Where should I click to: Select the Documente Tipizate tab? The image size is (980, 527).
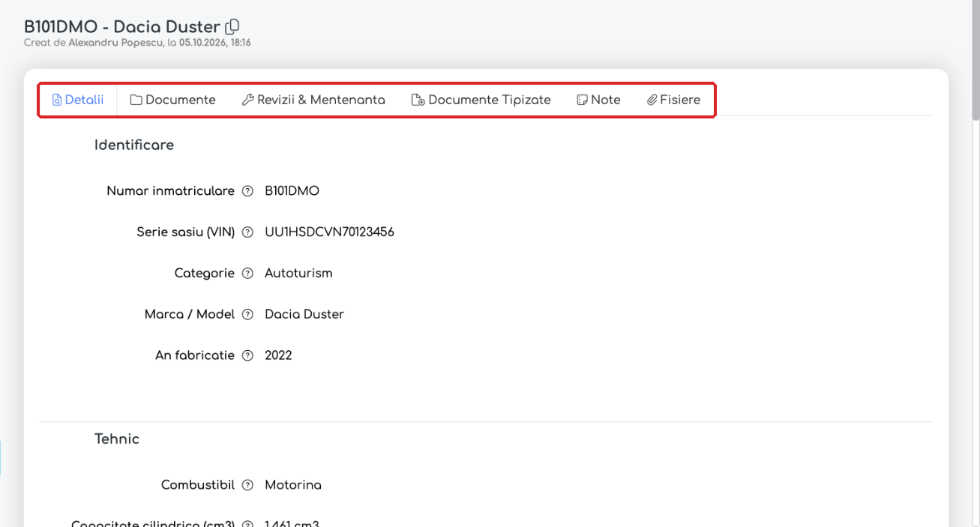point(481,100)
